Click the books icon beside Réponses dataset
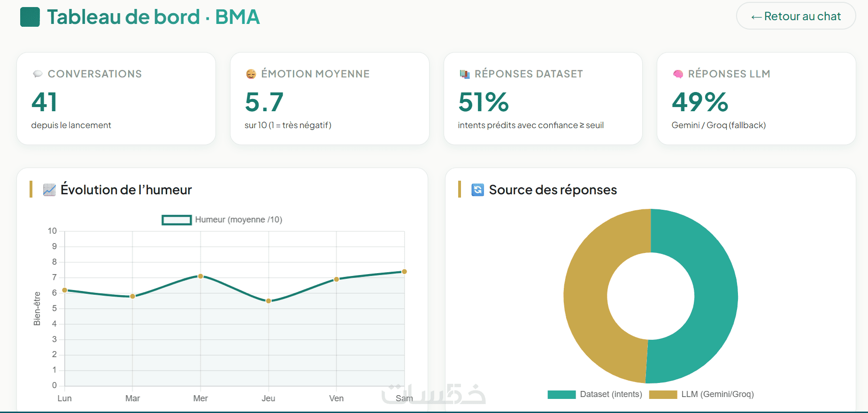This screenshot has height=413, width=868. coord(465,74)
